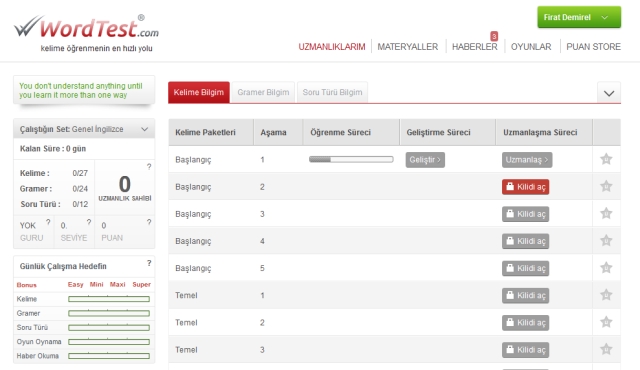640x370 pixels.
Task: Open help icon next to Seviye
Action: [89, 222]
